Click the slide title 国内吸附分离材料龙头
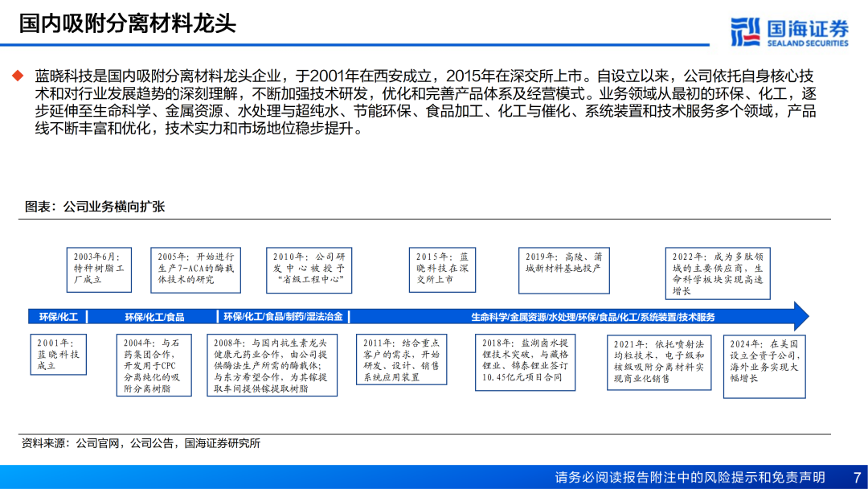Viewport: 868px width, 489px height. click(x=128, y=23)
